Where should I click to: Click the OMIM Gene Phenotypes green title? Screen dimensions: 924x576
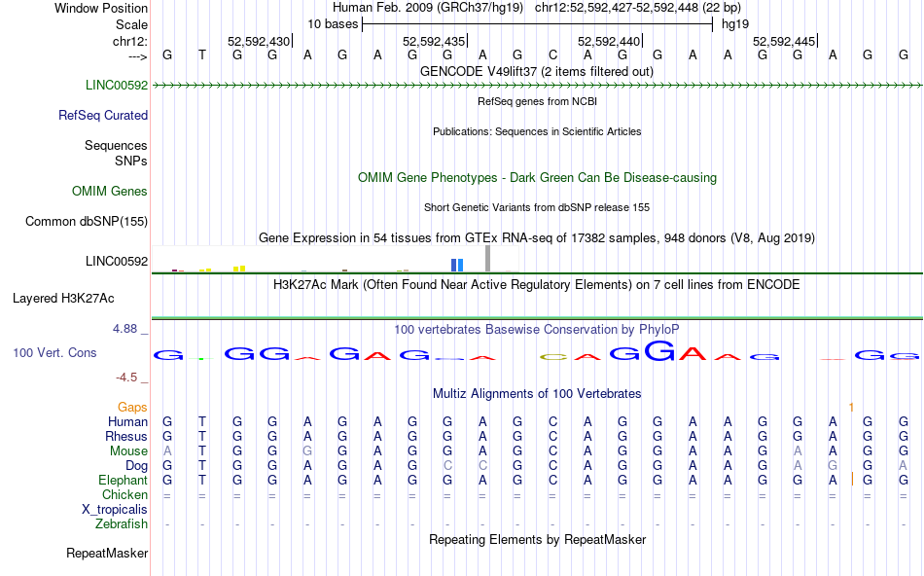(537, 177)
